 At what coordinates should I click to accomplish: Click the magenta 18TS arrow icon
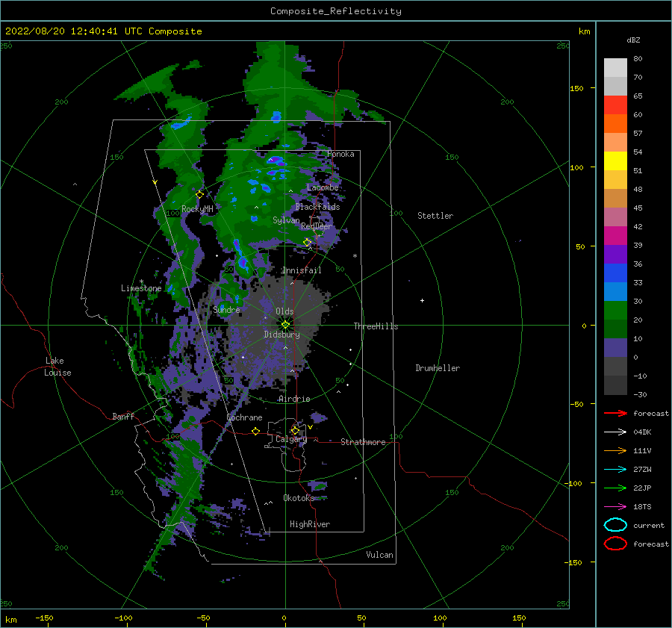(615, 507)
